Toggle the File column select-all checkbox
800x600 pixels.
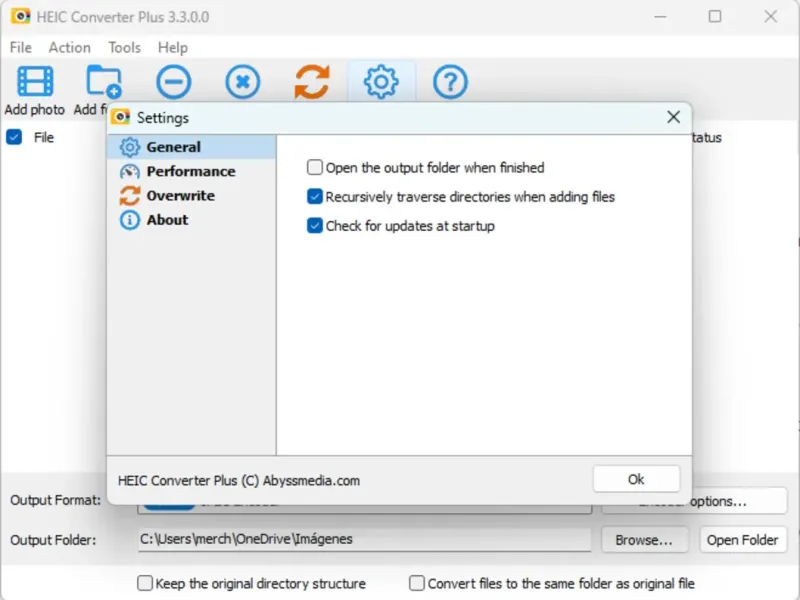coord(14,137)
